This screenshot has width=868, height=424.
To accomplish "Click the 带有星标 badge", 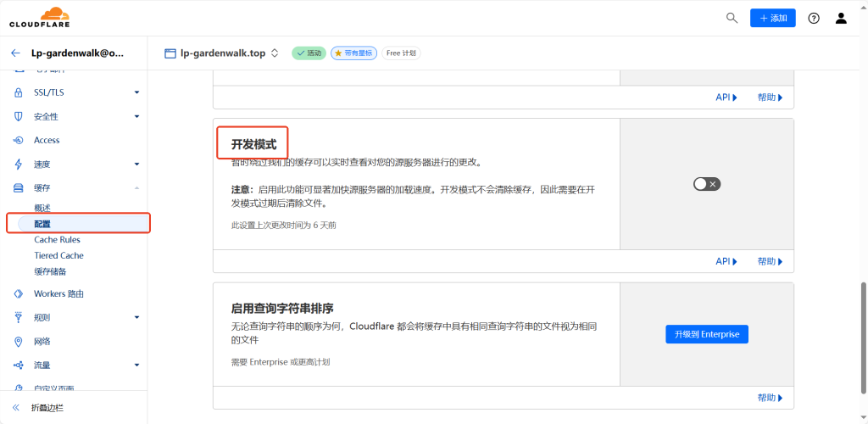I will click(354, 53).
